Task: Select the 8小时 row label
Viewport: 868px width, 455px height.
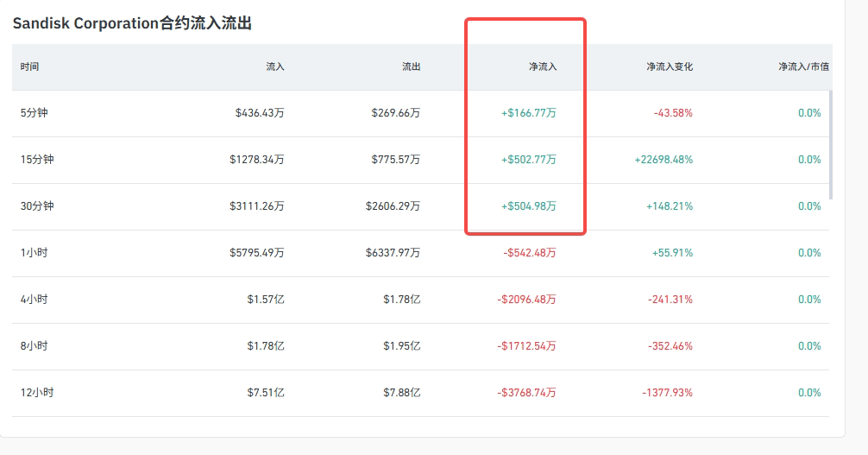Action: 35,346
